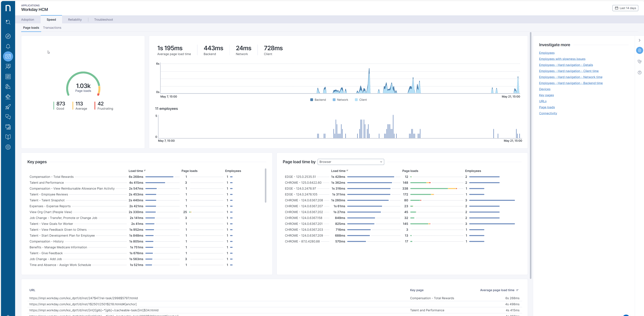
Task: Toggle the Backend legend swatch
Action: [x=312, y=100]
